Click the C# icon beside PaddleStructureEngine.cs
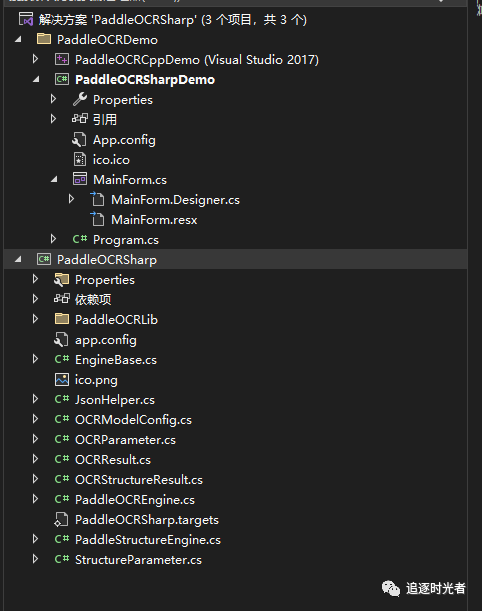Screen dimensions: 482x611 coord(62,539)
